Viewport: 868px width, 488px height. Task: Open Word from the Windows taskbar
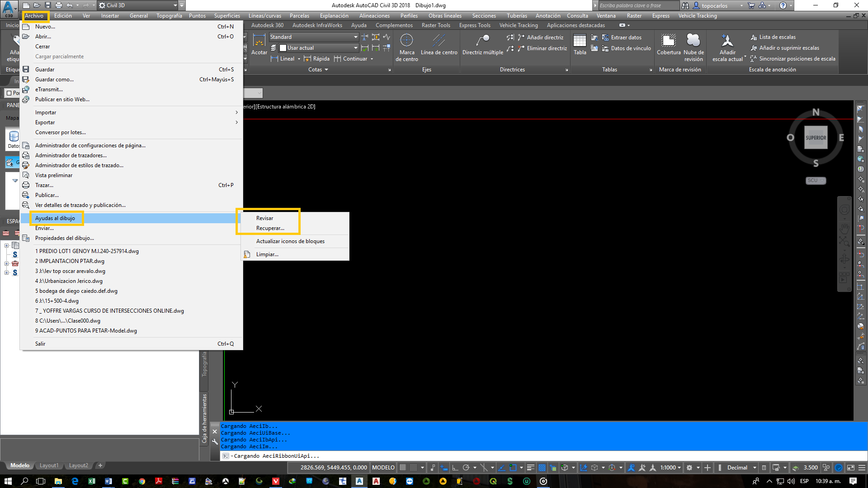pos(108,481)
